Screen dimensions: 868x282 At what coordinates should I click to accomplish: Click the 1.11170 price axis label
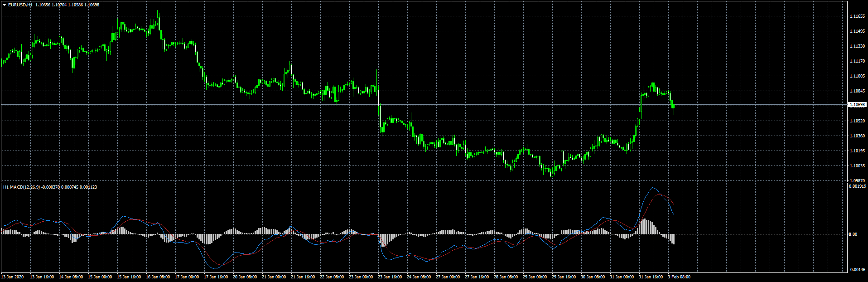[x=857, y=61]
